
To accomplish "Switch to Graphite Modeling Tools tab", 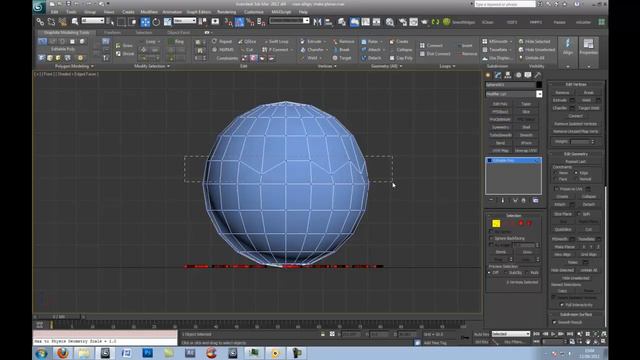I will pos(67,33).
